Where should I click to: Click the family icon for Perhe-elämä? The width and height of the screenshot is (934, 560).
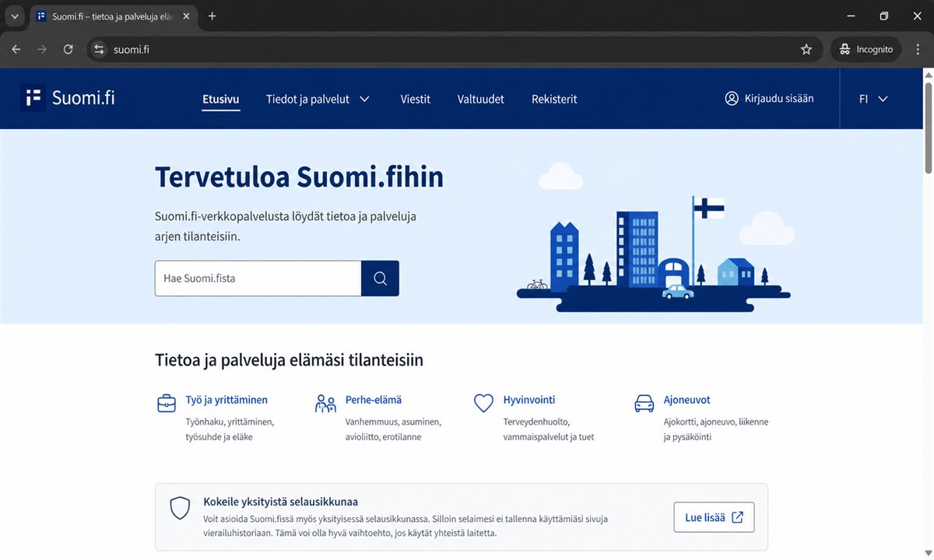click(325, 403)
